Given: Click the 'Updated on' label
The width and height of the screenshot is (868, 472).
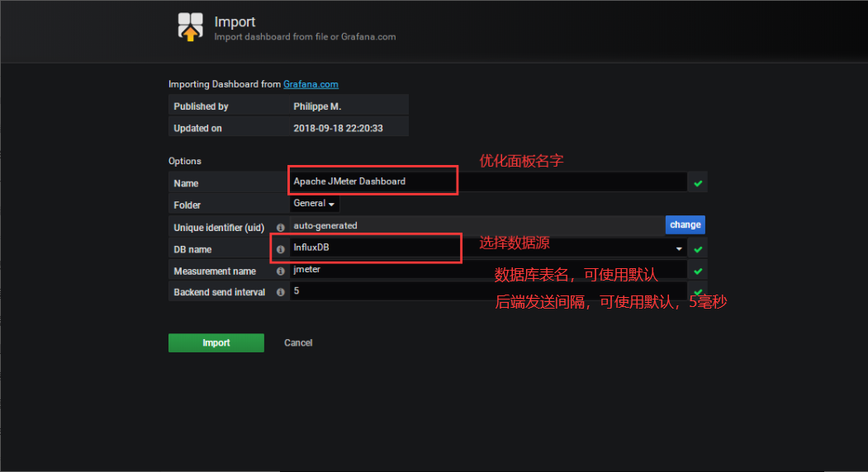Looking at the screenshot, I should 197,129.
